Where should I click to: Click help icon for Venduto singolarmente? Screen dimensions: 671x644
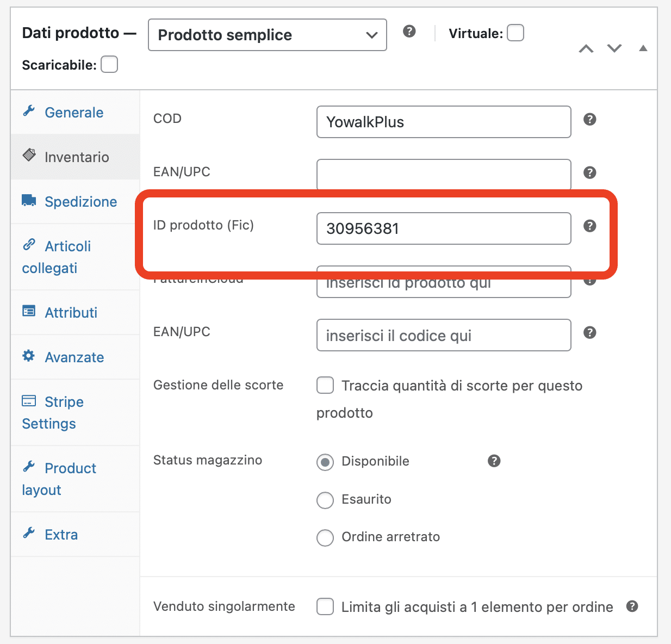click(632, 606)
